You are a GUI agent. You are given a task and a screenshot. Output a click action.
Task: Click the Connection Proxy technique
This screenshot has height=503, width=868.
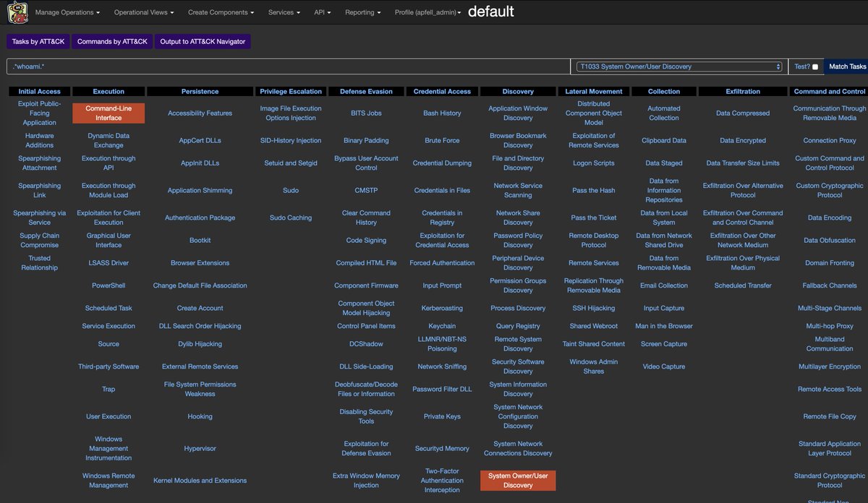(x=830, y=141)
